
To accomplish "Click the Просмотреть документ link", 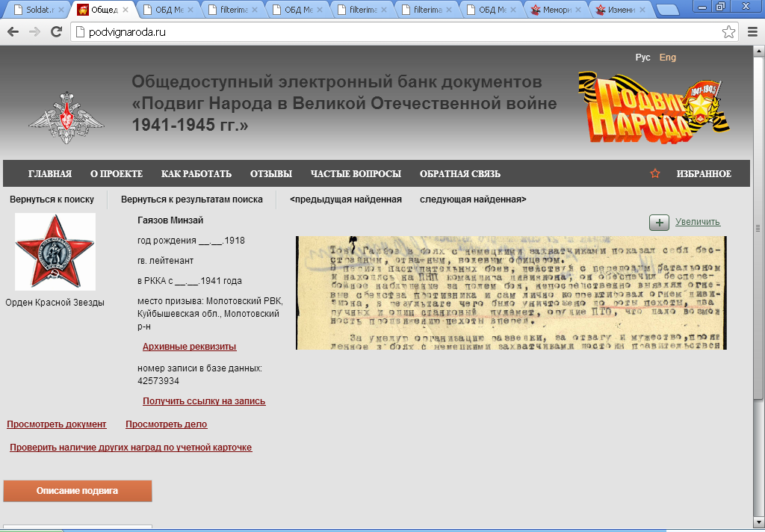I will (x=57, y=424).
